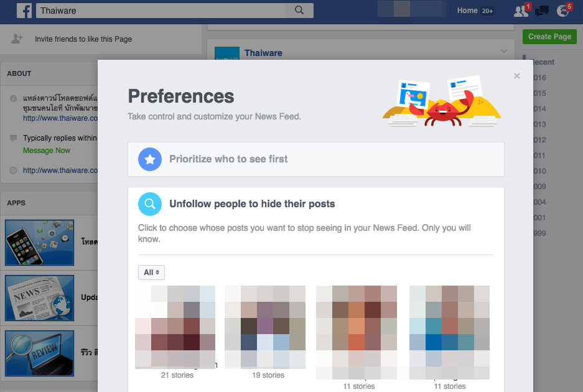Click the ABOUT section heading

pos(19,73)
